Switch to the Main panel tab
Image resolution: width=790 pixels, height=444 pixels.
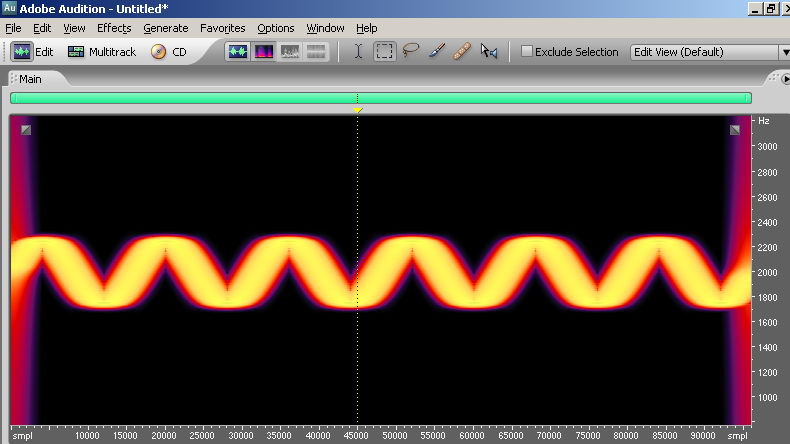[30, 79]
